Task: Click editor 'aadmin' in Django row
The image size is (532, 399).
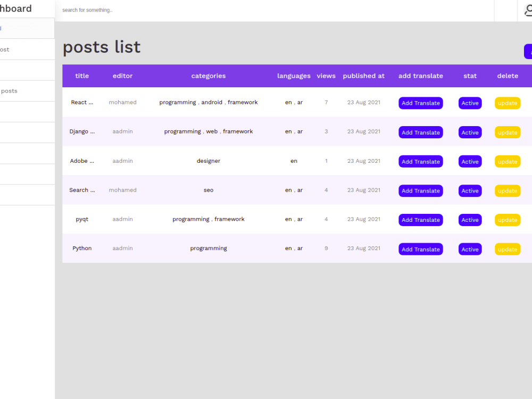Action: [122, 131]
